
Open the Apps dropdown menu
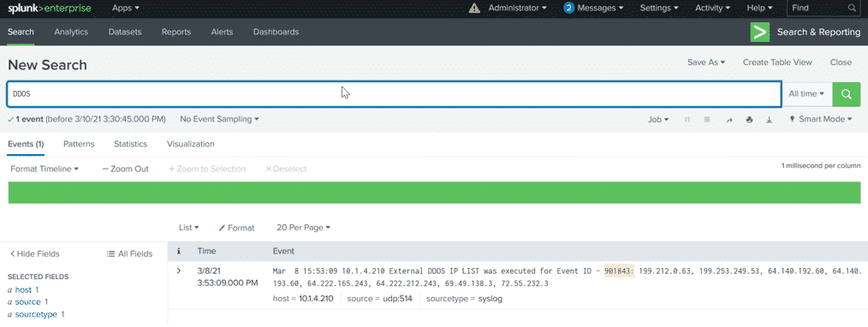pyautogui.click(x=126, y=8)
